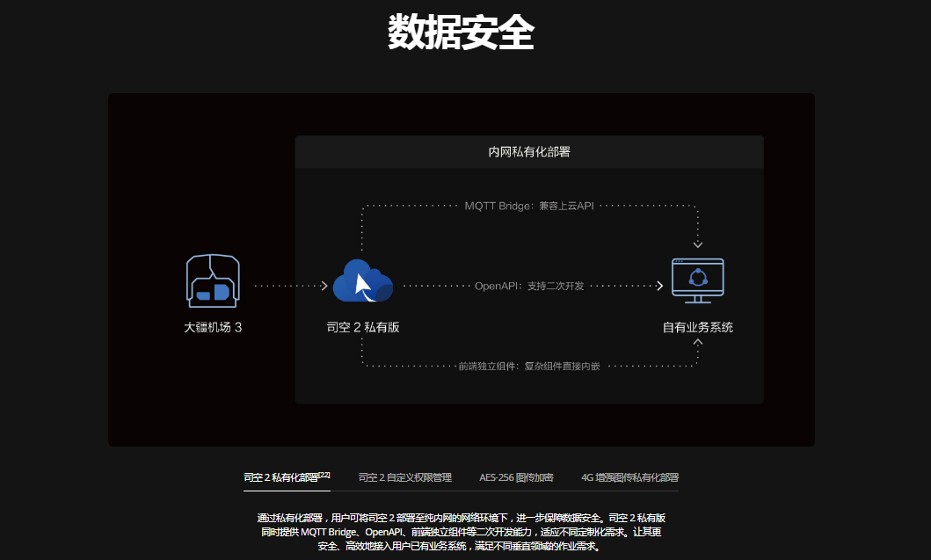Click the 数据安全 page heading
The width and height of the screenshot is (931, 560).
(x=462, y=33)
